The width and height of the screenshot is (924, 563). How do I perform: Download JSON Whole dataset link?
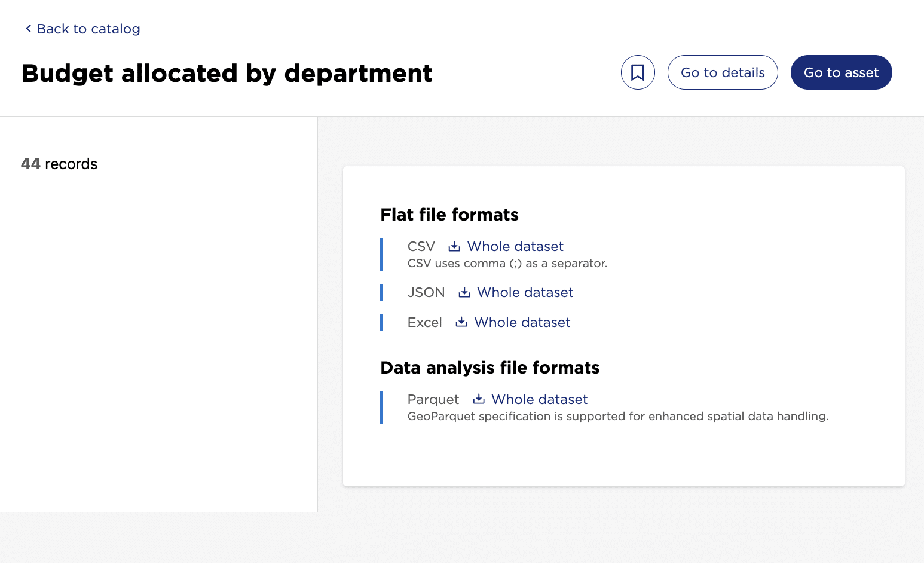525,293
